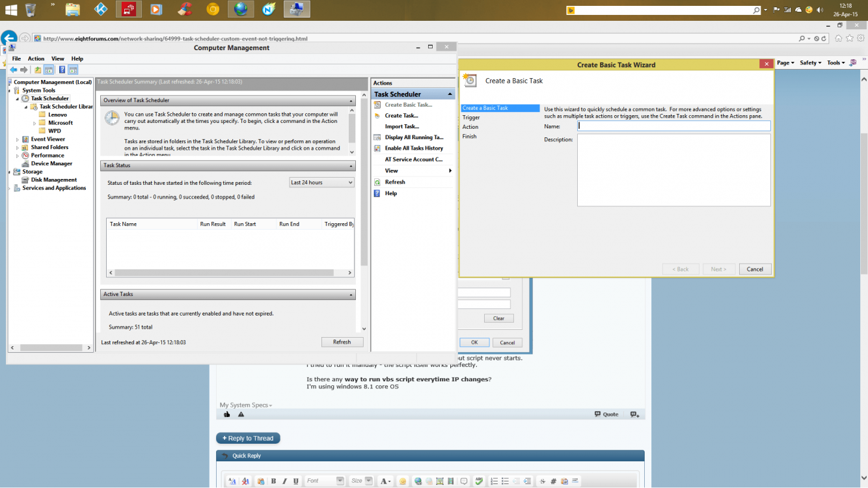Click the Action Center flag tray icon
The height and width of the screenshot is (488, 868).
pyautogui.click(x=776, y=10)
